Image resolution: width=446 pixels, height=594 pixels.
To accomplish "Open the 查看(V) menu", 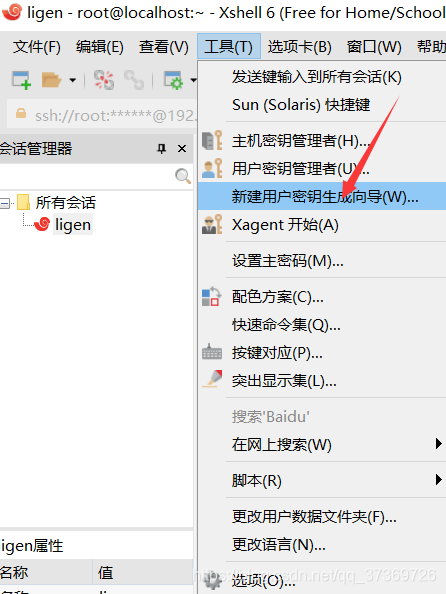I will click(164, 47).
